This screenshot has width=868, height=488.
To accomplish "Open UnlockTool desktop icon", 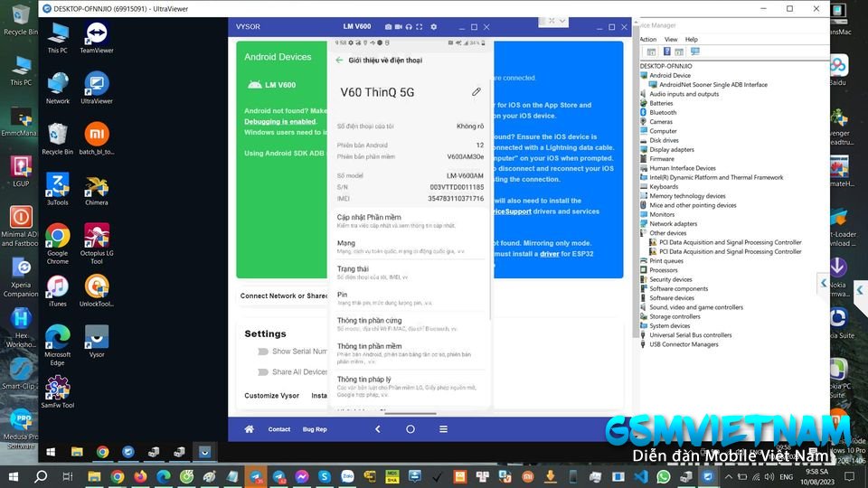I will (x=97, y=291).
